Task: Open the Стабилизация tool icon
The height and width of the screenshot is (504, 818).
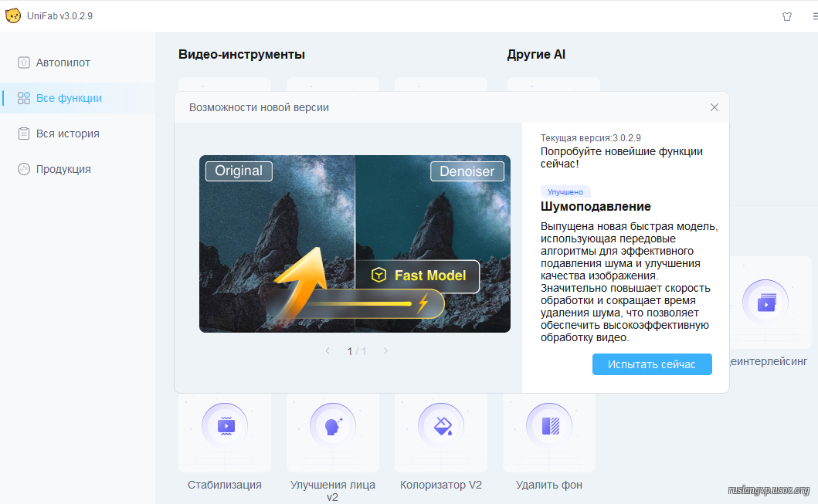Action: tap(225, 426)
